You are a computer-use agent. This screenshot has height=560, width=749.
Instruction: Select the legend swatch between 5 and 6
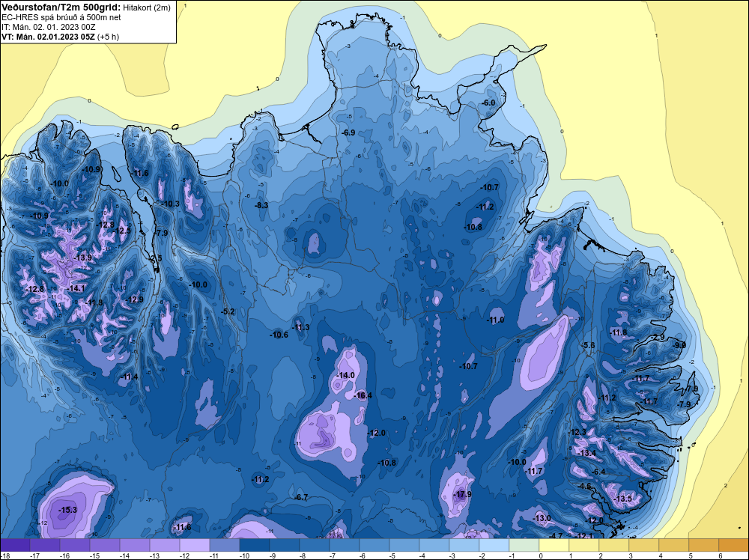pyautogui.click(x=703, y=545)
